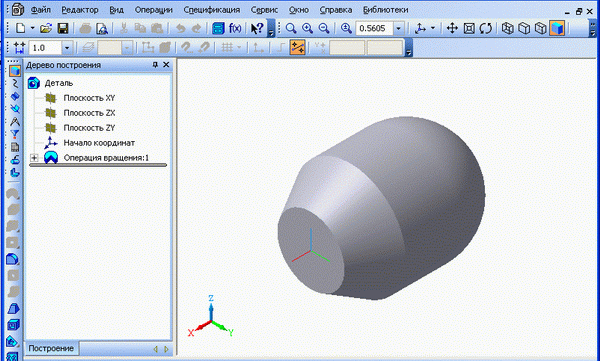Open the zoom scale 0.5605 dropdown
Viewport: 600px width, 361px height.
pos(398,28)
